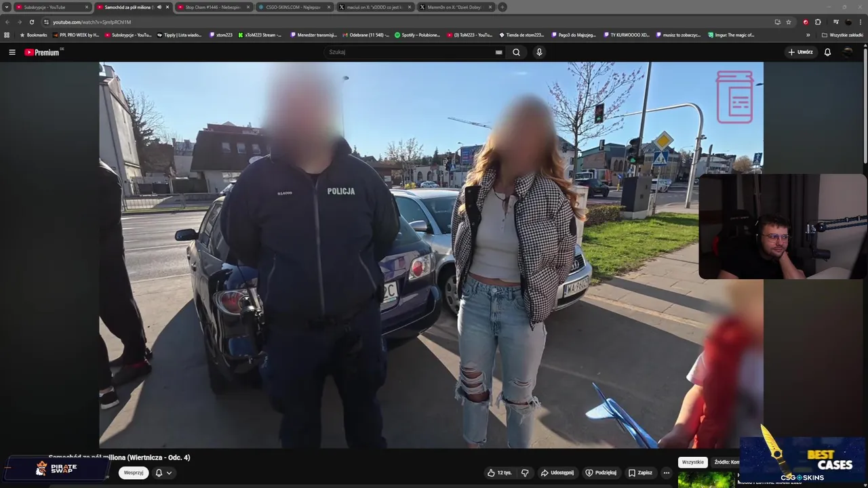Mute the Samochód za pół miliona tab audio
Image resolution: width=868 pixels, height=488 pixels.
(x=159, y=7)
